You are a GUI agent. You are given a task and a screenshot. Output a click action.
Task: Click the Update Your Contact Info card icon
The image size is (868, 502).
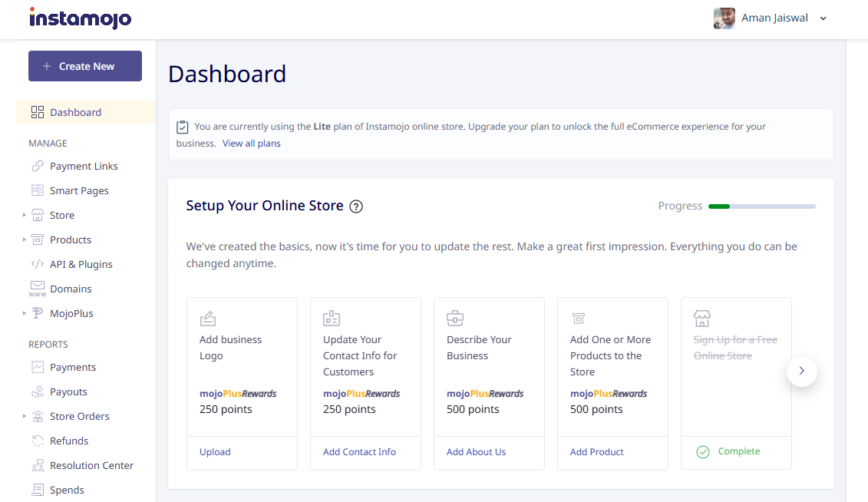click(331, 319)
